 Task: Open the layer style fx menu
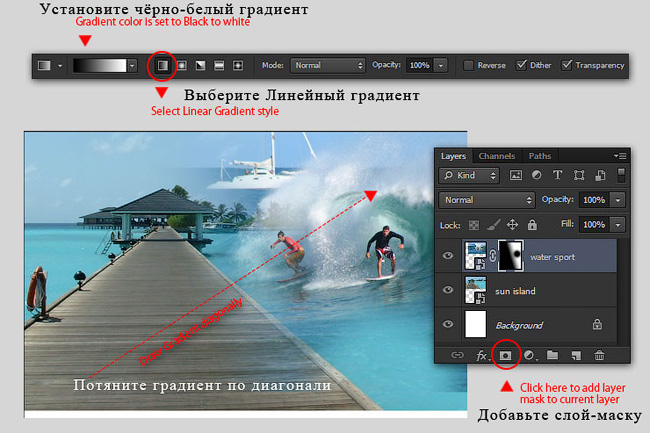[x=482, y=356]
